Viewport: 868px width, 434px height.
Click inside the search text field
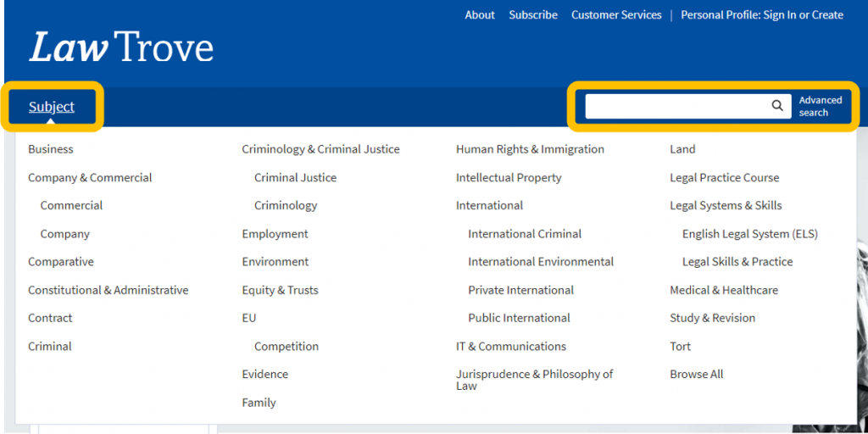(x=675, y=106)
